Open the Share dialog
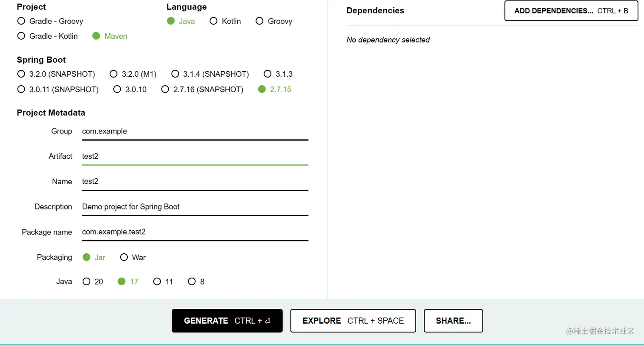 [x=453, y=321]
